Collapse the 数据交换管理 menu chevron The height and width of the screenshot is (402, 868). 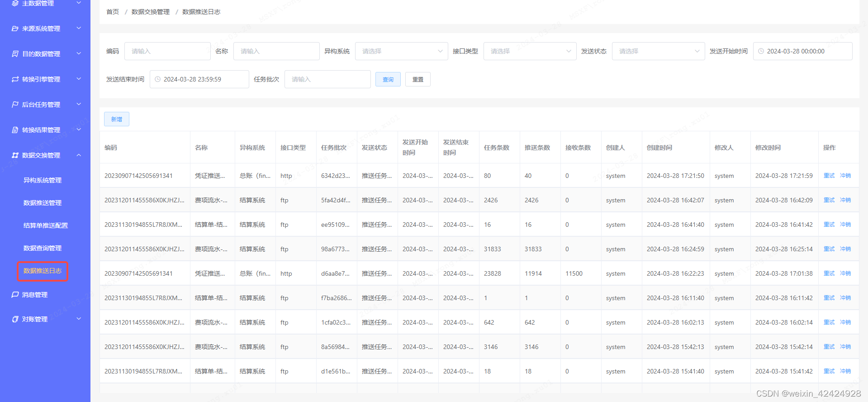pyautogui.click(x=79, y=155)
